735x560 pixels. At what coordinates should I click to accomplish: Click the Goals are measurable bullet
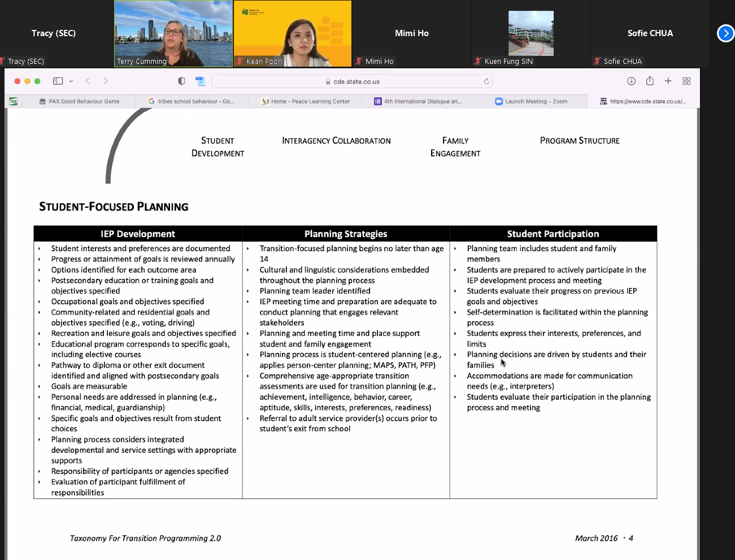click(89, 386)
